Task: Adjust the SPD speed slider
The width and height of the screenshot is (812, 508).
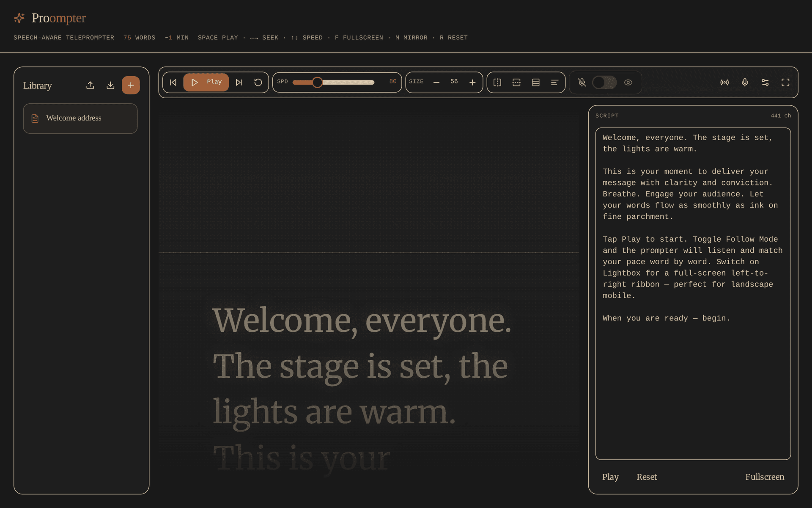Action: click(334, 82)
